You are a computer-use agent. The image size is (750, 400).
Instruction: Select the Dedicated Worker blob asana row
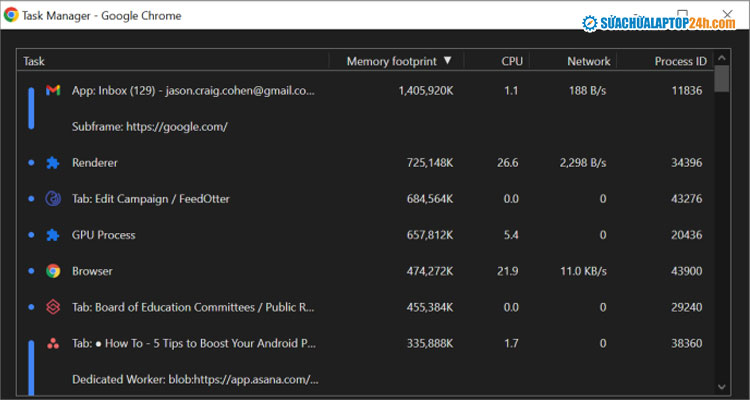coord(195,379)
